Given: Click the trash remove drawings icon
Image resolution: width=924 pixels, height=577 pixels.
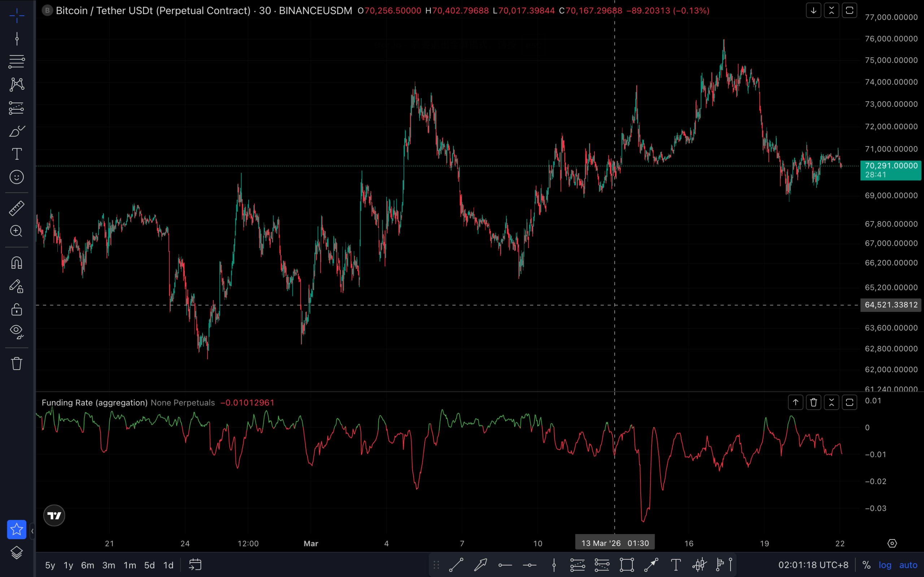Looking at the screenshot, I should 17,363.
